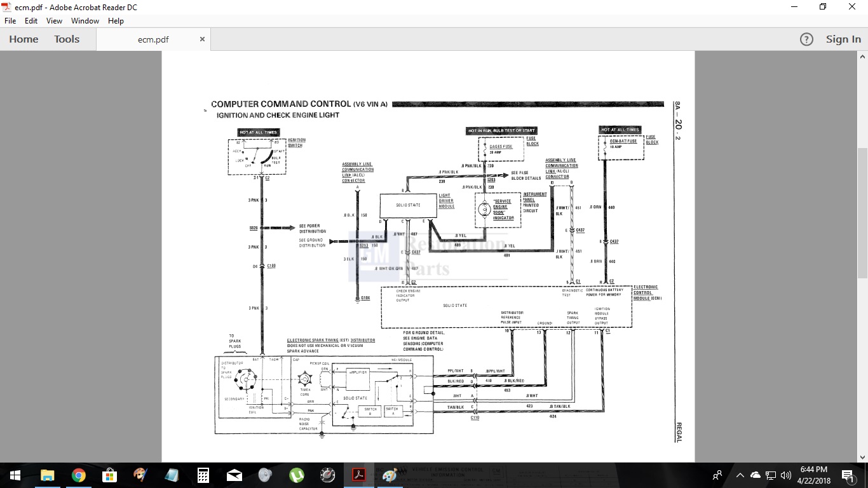Click the volume speaker icon
The width and height of the screenshot is (868, 488).
tap(786, 475)
